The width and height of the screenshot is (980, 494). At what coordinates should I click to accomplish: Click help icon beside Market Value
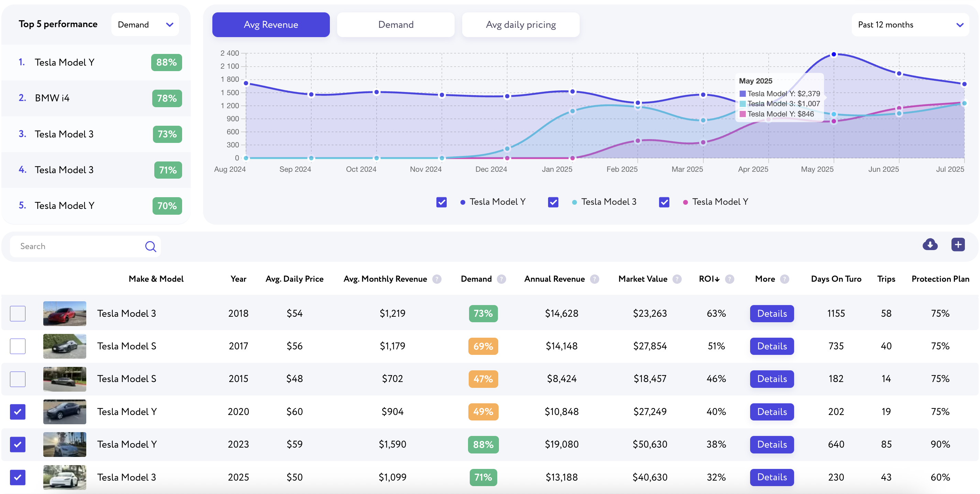click(677, 279)
